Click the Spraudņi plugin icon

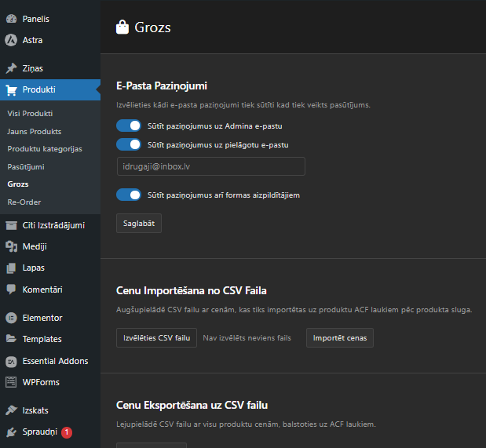(12, 432)
